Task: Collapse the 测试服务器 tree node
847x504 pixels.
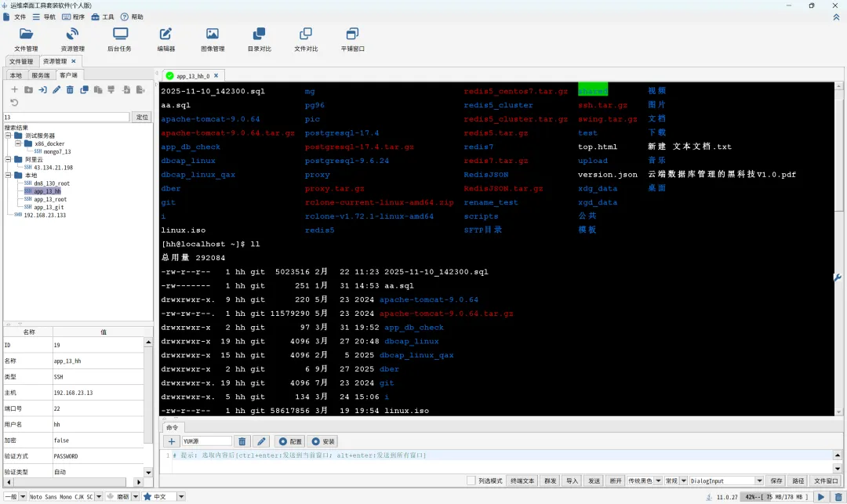Action: (8, 136)
